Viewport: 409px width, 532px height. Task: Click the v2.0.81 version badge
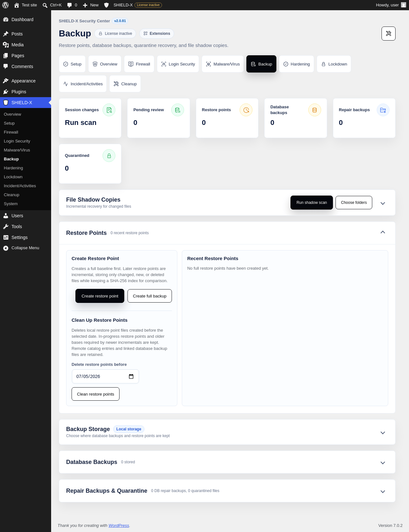120,21
